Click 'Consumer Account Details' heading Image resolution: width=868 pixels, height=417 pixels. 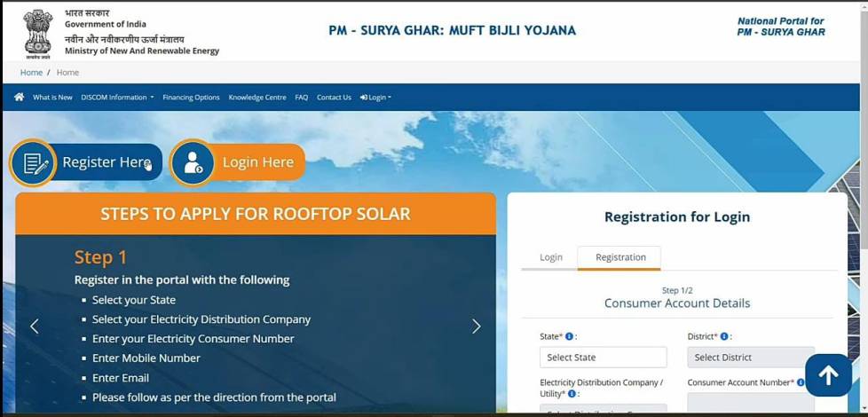click(677, 303)
